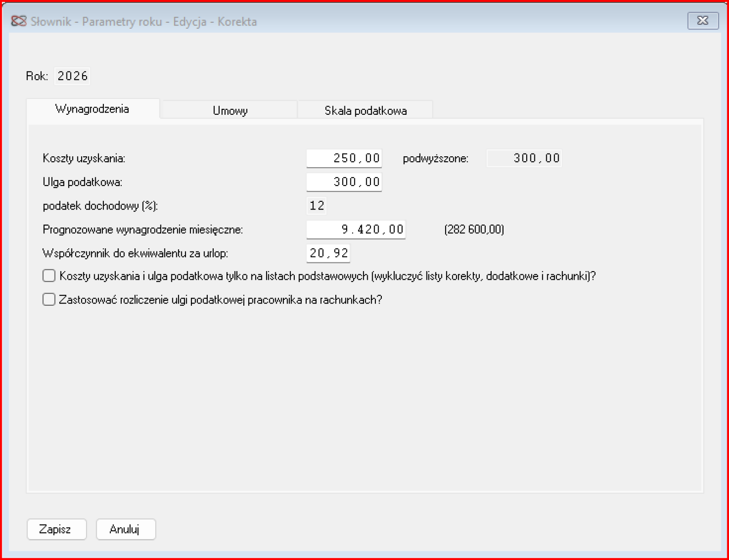Click the Koszty uzyskania label
This screenshot has width=729, height=560.
(84, 158)
